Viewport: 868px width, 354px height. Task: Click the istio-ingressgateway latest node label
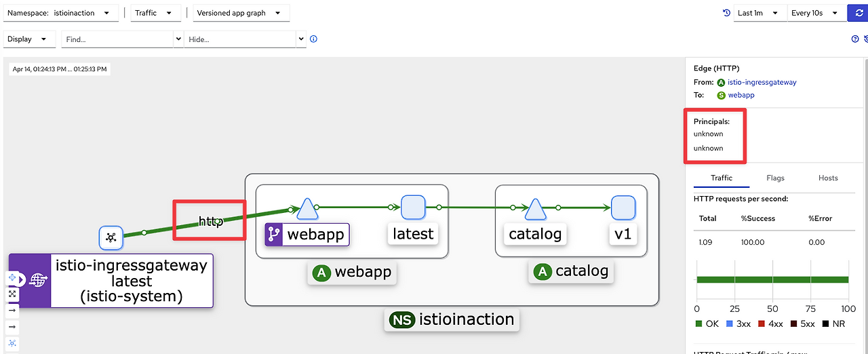131,281
